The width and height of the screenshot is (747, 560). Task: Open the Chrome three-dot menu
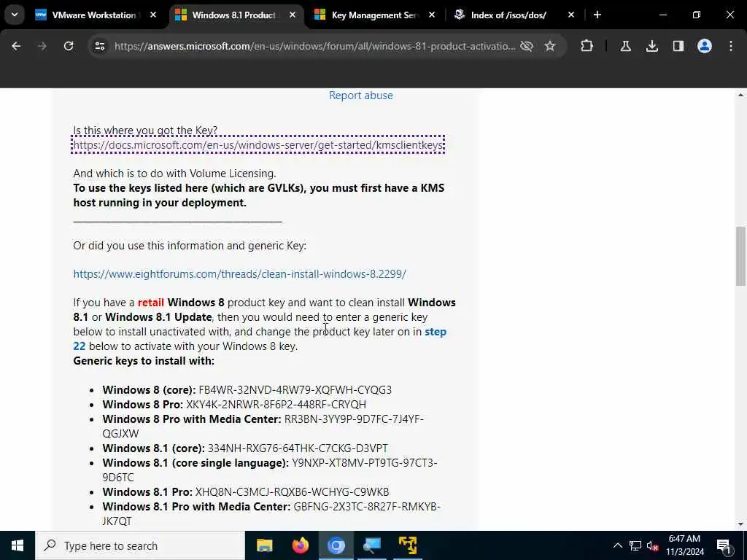pyautogui.click(x=731, y=46)
